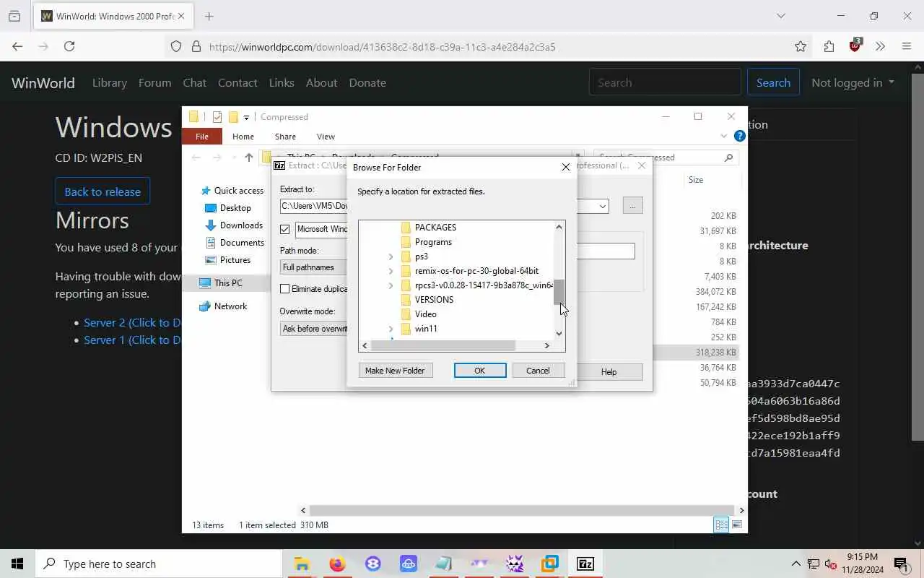Click Back to release button
This screenshot has width=924, height=578.
coord(103,191)
